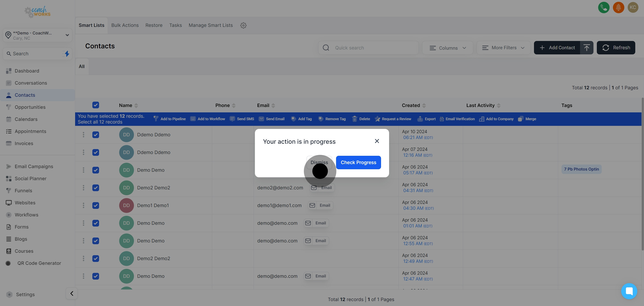Click the Quick search input field

tap(373, 48)
